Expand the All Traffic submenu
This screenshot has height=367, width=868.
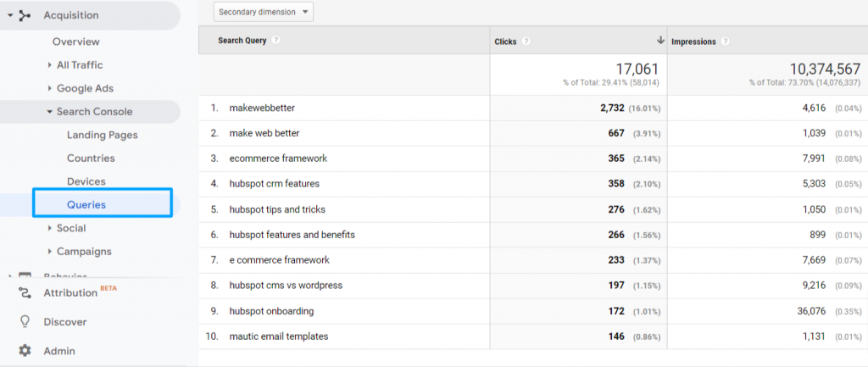click(x=50, y=64)
